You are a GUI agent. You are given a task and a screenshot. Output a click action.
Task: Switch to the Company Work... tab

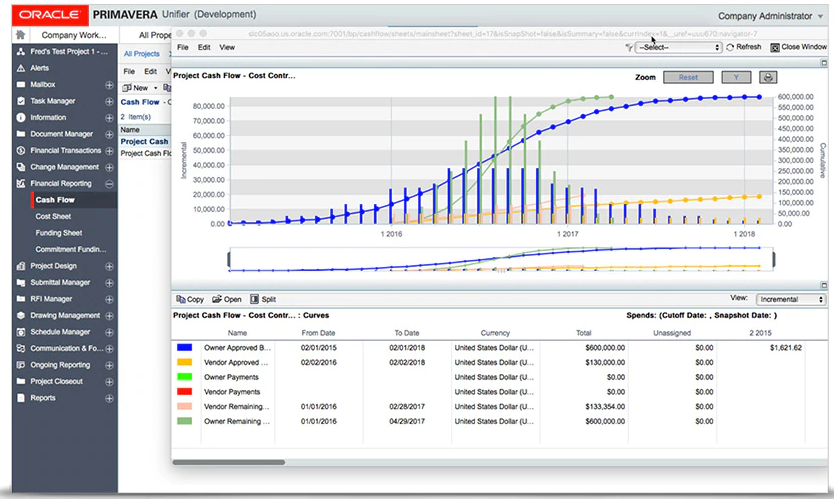coord(74,35)
